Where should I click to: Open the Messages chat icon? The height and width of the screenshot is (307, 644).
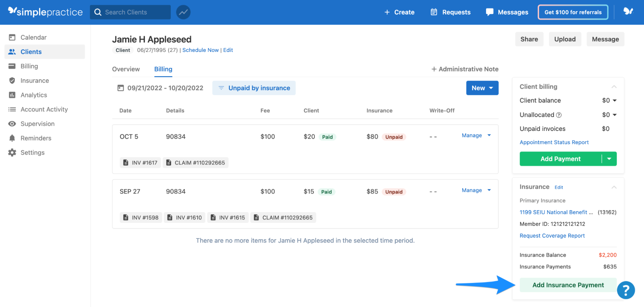pyautogui.click(x=489, y=12)
